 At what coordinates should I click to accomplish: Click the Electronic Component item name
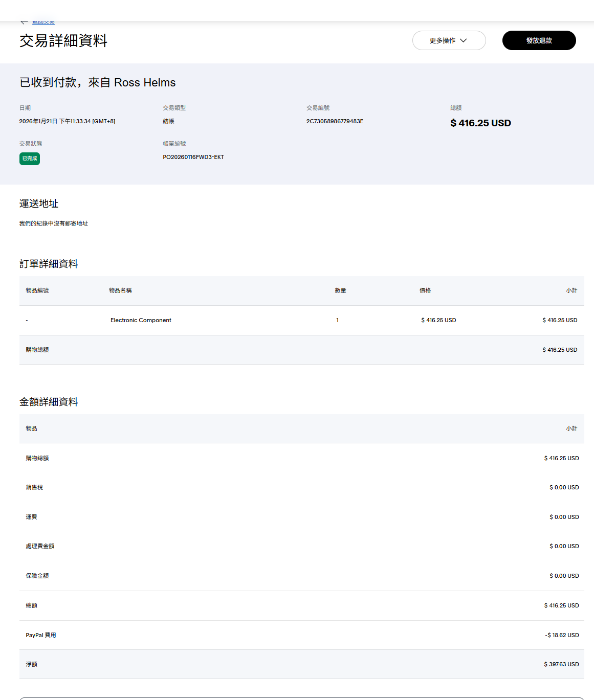click(x=141, y=320)
